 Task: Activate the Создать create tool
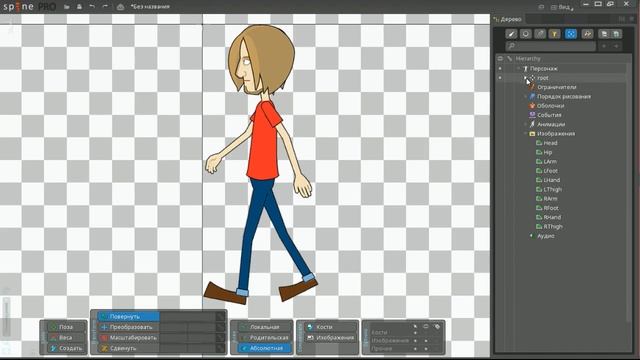[x=66, y=348]
